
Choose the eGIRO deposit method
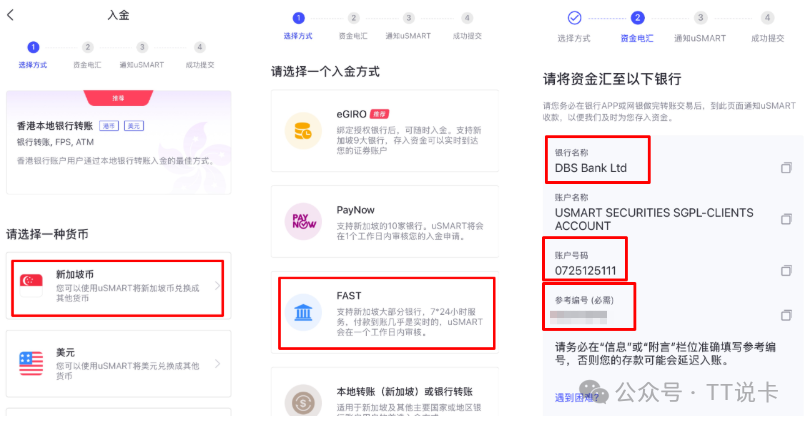(385, 131)
